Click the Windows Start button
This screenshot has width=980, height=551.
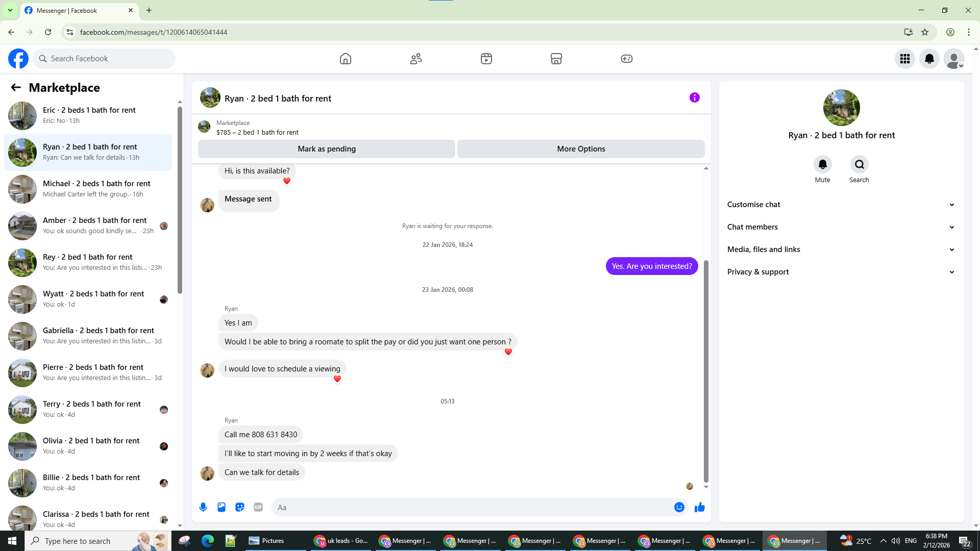point(12,541)
